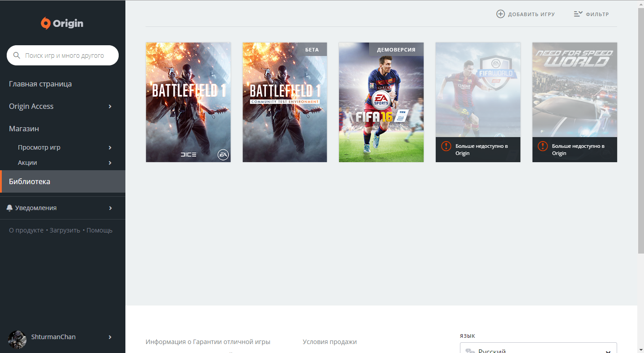Viewport: 644px width, 353px height.
Task: Click the БЕТА badge label
Action: [312, 50]
